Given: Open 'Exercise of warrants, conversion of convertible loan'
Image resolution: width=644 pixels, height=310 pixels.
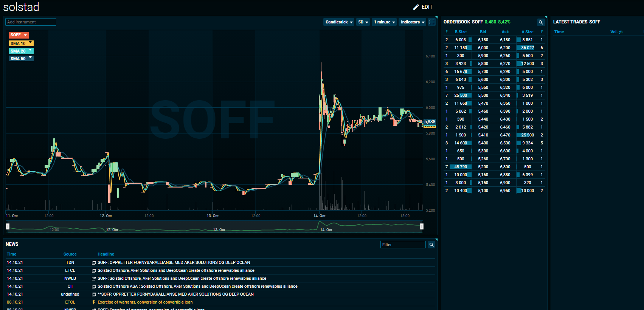Looking at the screenshot, I should [x=145, y=302].
